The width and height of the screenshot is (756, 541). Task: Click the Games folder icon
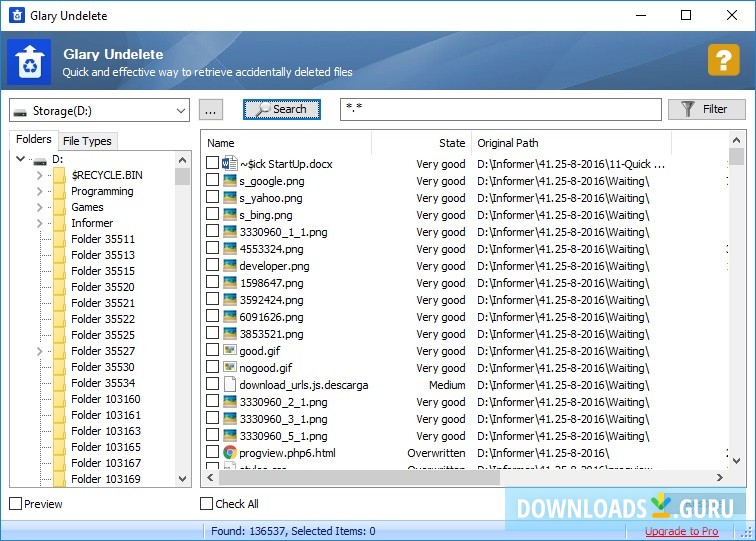59,207
